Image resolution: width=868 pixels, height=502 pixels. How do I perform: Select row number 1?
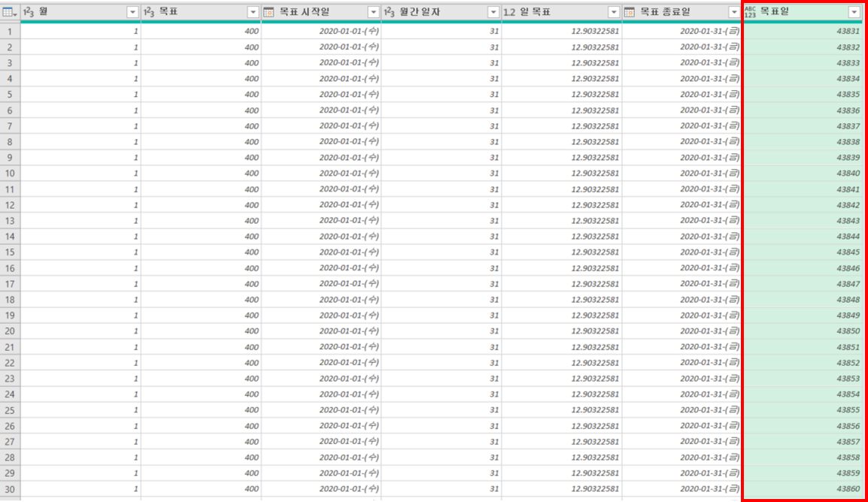(x=10, y=32)
